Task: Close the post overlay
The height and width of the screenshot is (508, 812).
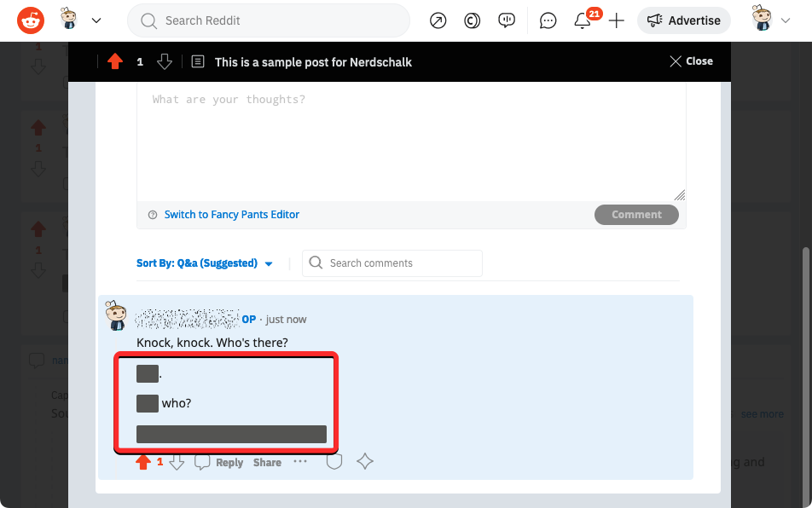Action: pyautogui.click(x=692, y=61)
